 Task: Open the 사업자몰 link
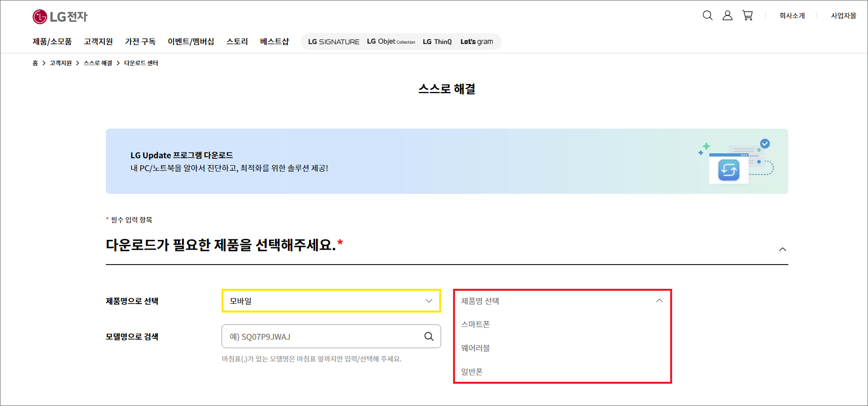[x=844, y=16]
